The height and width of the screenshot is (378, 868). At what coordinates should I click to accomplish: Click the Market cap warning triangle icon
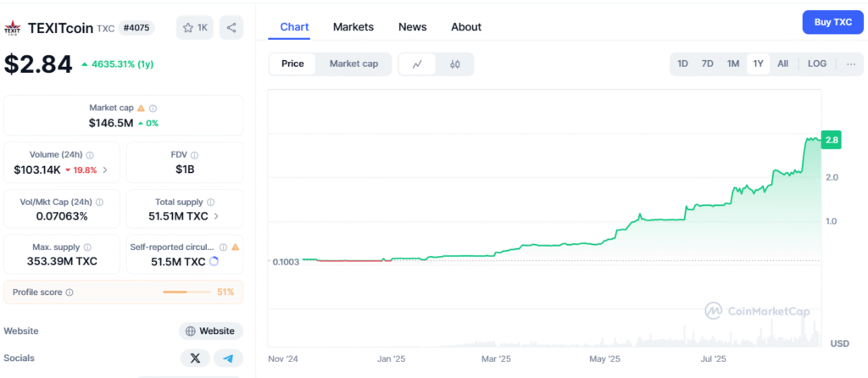[142, 108]
